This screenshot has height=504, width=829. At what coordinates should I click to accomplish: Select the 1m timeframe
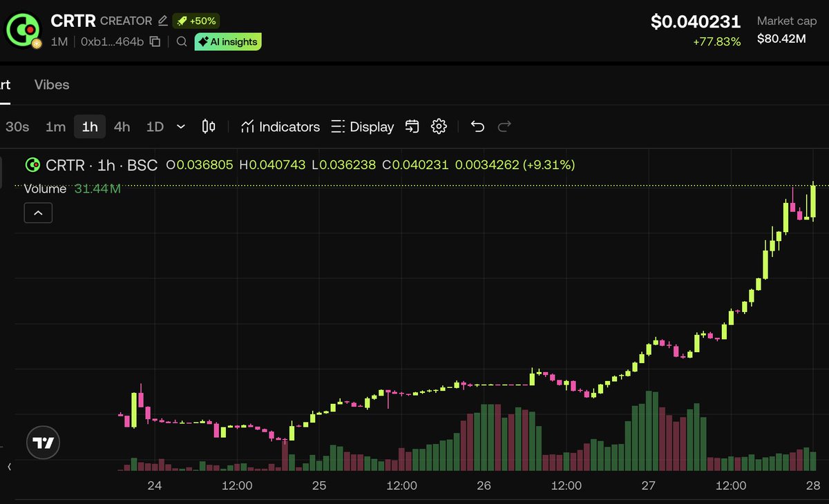click(x=55, y=127)
